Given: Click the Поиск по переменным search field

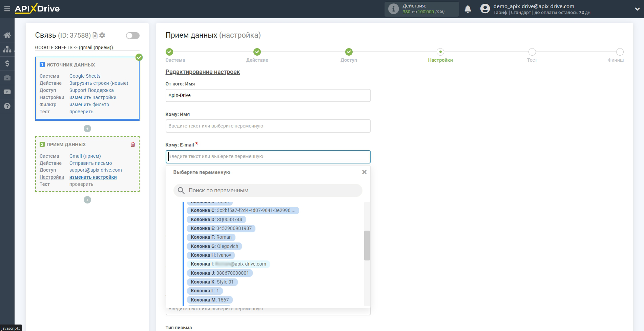Looking at the screenshot, I should click(x=268, y=191).
